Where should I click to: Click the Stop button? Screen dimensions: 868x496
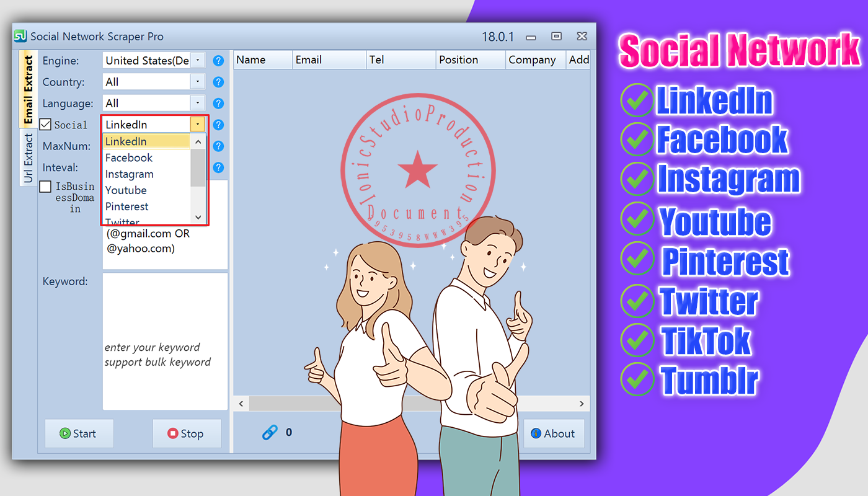coord(187,433)
